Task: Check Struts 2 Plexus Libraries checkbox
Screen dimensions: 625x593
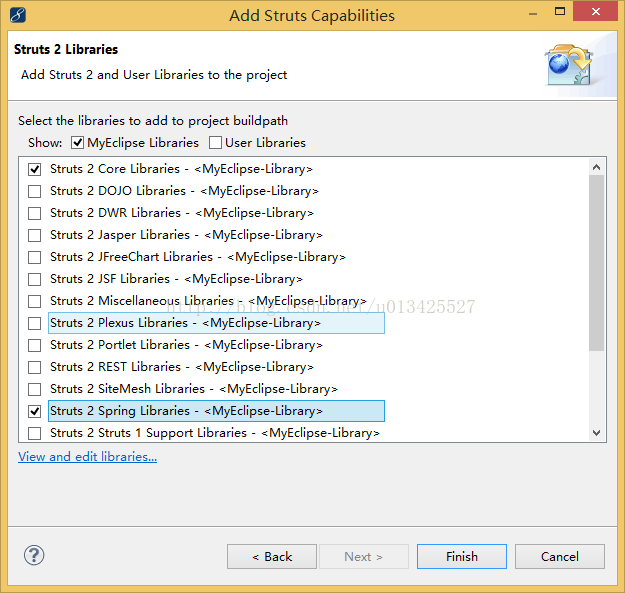Action: (x=35, y=323)
